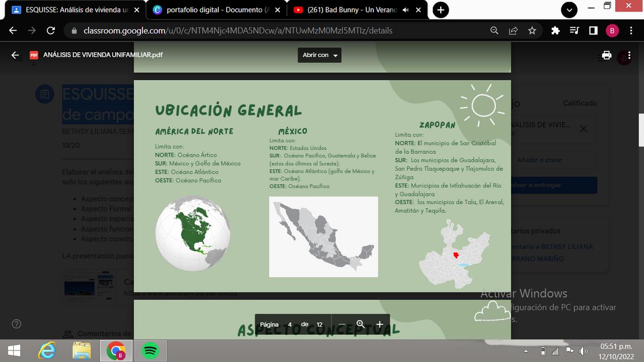This screenshot has height=362, width=644.
Task: Show hidden system tray icons arrow
Action: point(526,351)
